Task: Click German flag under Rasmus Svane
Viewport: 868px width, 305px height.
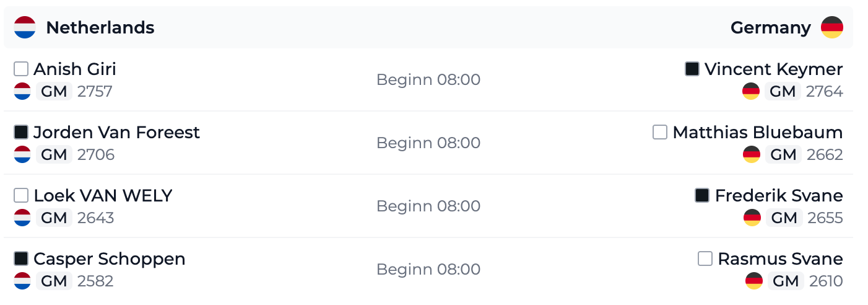Action: pos(754,281)
